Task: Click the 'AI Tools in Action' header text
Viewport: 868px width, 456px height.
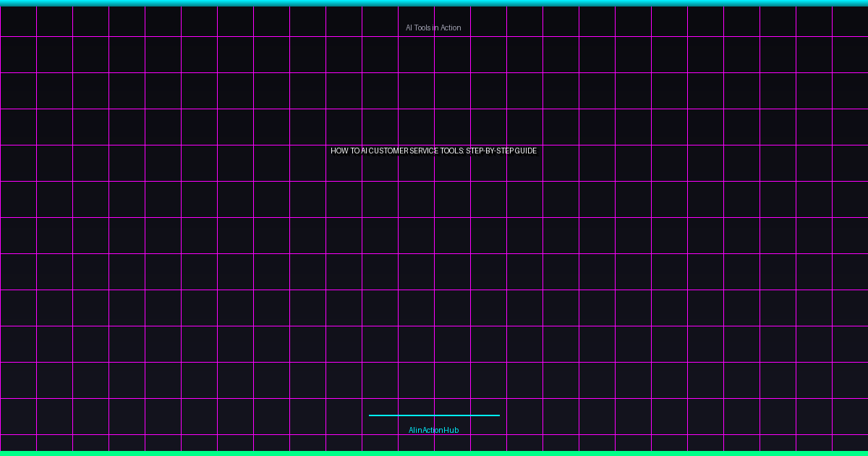Action: point(433,28)
